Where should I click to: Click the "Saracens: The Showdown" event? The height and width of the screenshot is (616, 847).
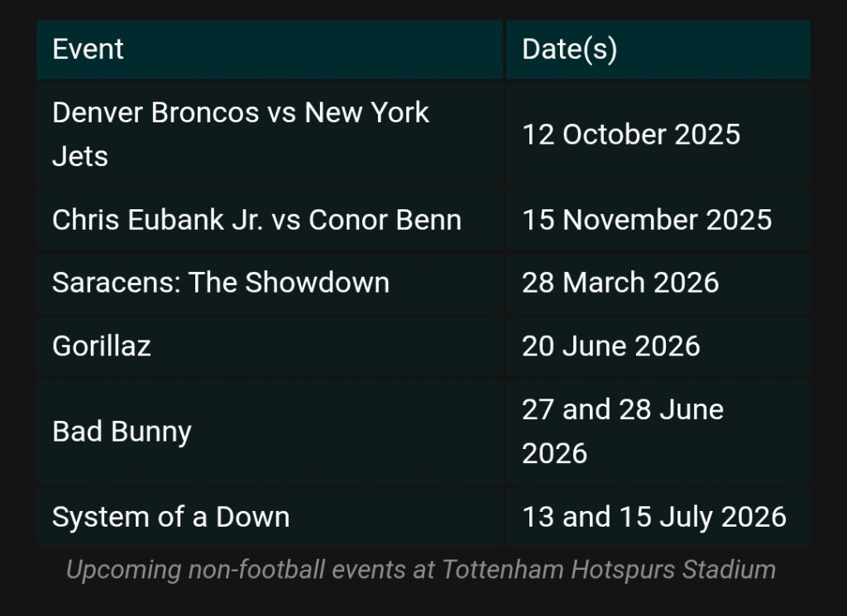[x=220, y=283]
